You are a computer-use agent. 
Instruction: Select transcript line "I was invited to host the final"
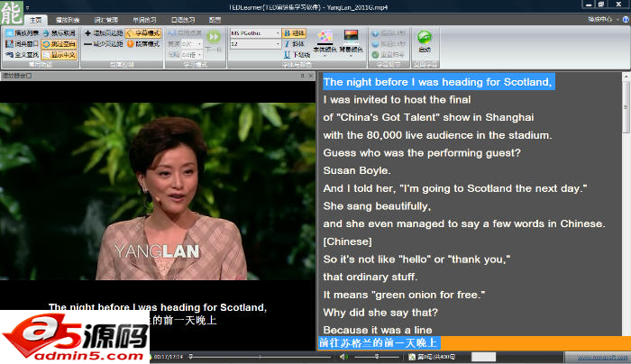click(397, 99)
